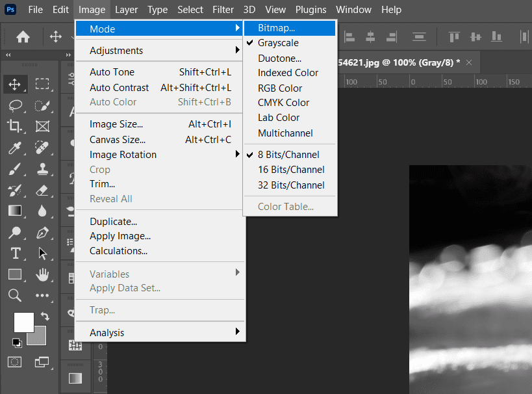This screenshot has height=394, width=532.
Task: Select the Object Selection tool
Action: 42,105
